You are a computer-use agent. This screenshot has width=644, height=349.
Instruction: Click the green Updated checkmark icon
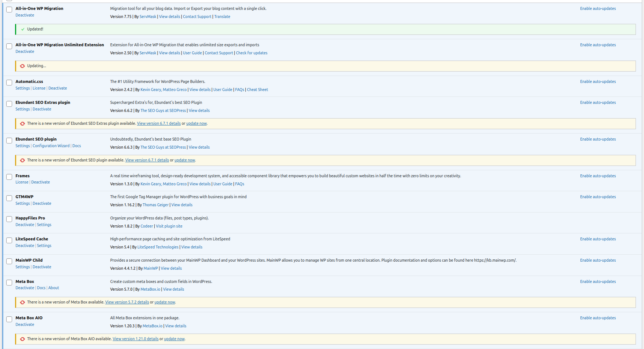coord(23,29)
